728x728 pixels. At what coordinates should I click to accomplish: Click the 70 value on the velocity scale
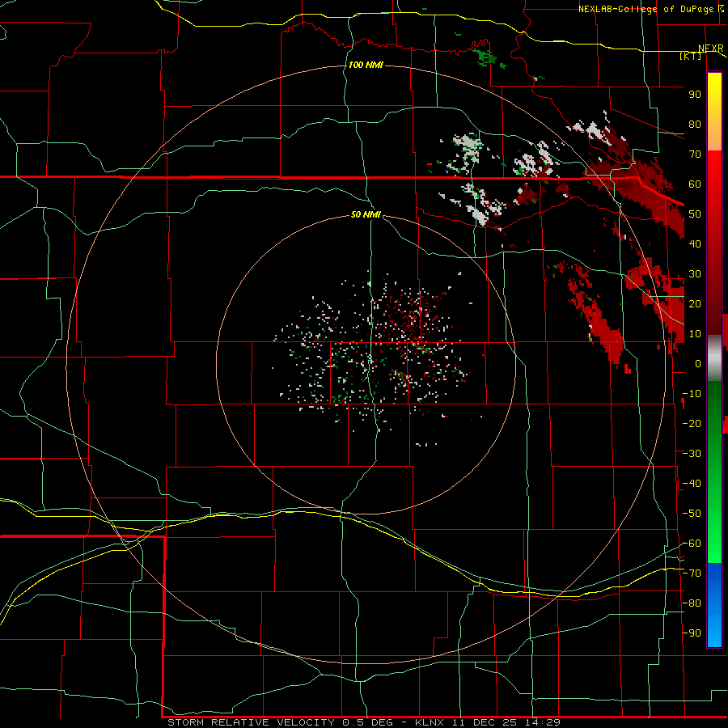(x=695, y=154)
